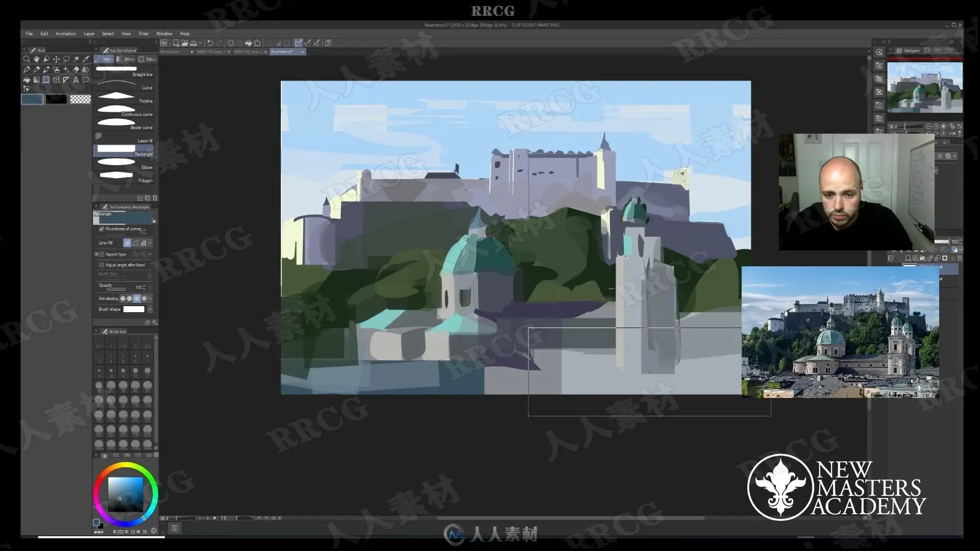980x551 pixels.
Task: Select the Frame border tool
Action: tap(56, 80)
